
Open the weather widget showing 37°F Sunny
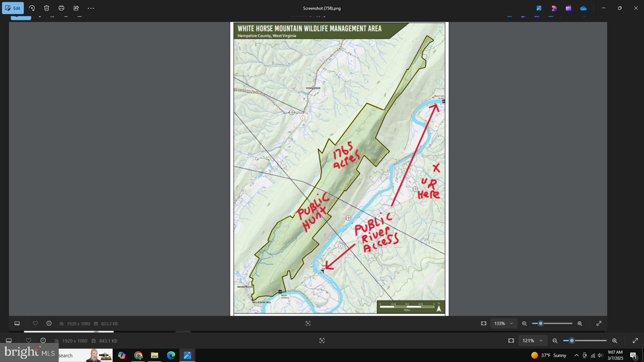click(549, 355)
